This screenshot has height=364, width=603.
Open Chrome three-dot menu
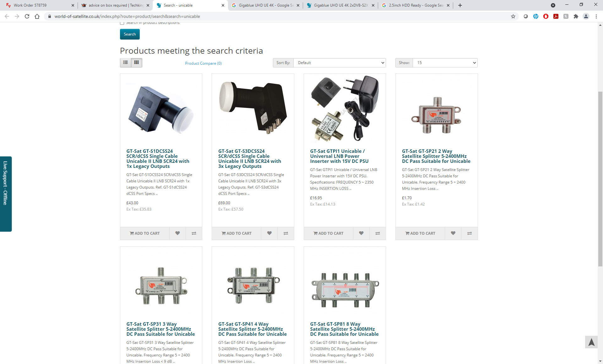click(596, 16)
